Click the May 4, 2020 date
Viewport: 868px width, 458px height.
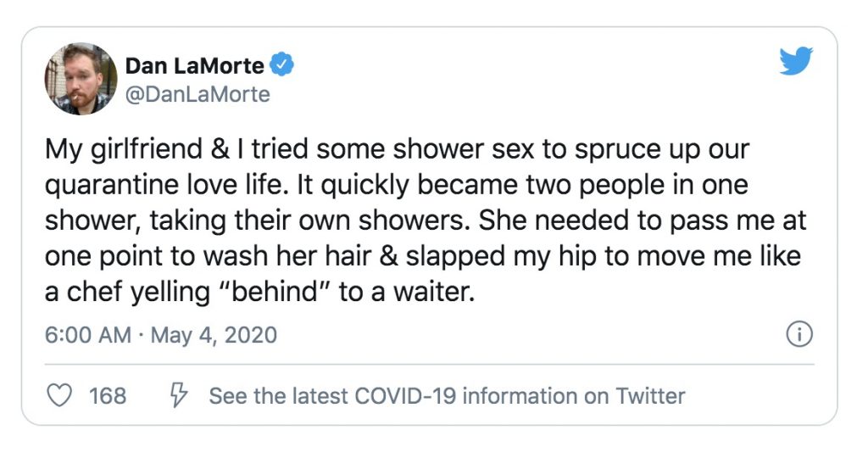pos(214,335)
